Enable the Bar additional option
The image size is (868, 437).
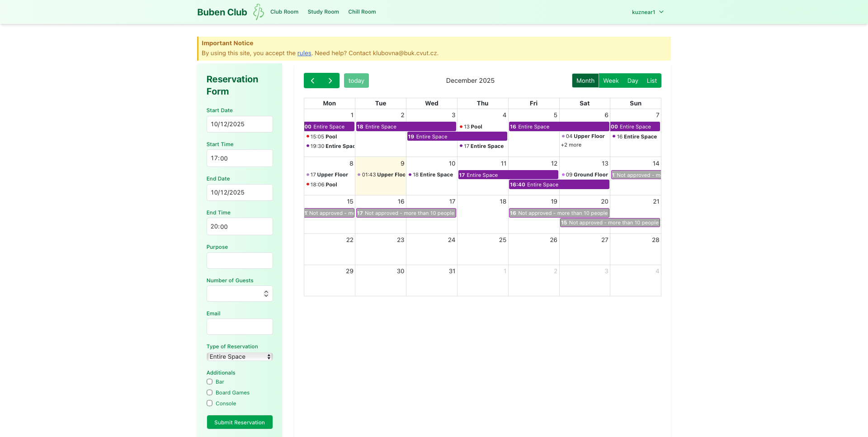pos(209,381)
